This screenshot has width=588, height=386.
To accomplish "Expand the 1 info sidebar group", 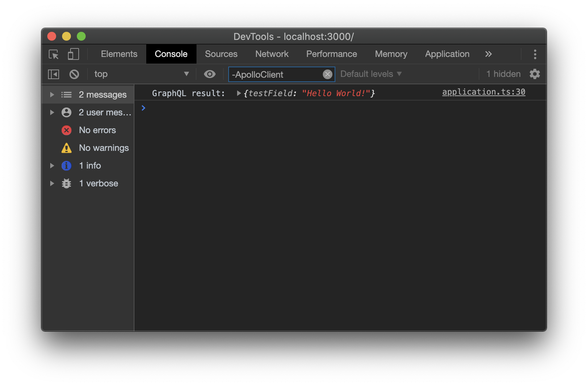I will click(x=52, y=166).
